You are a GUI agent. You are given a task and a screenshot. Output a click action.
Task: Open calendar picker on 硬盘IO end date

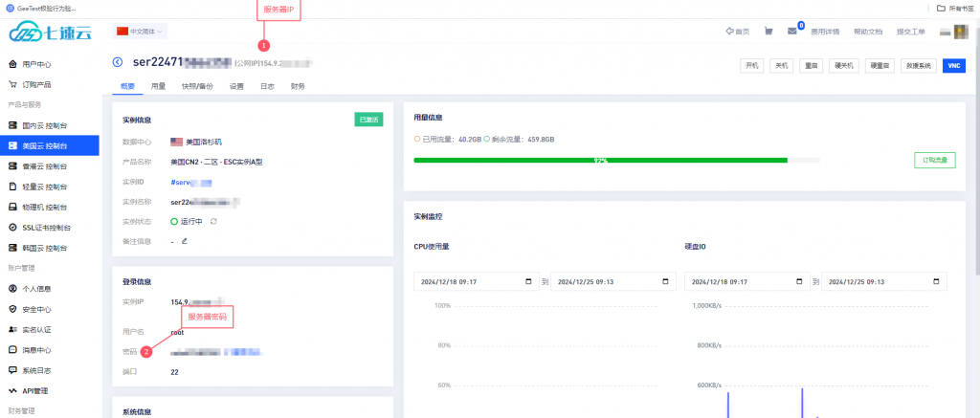click(936, 281)
